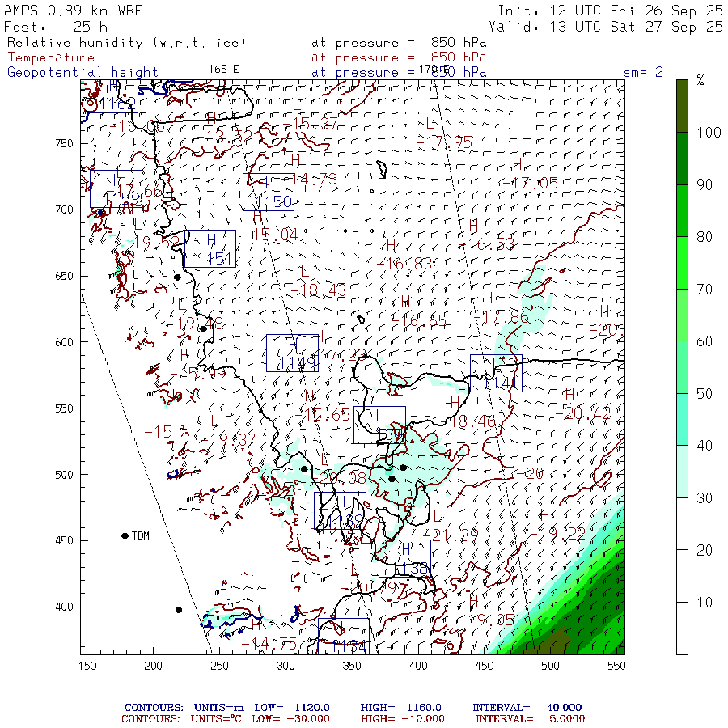Click the black station dot next to TDM

tap(125, 535)
